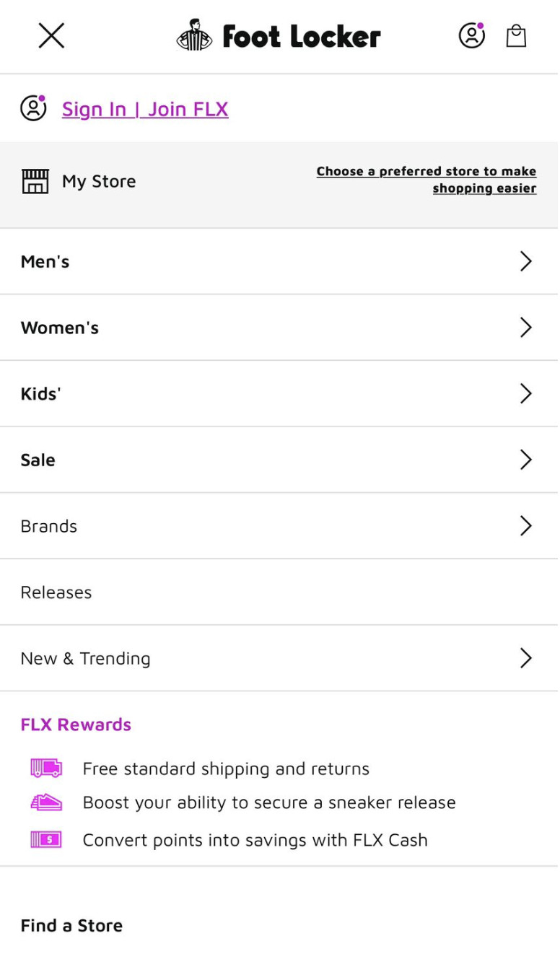The height and width of the screenshot is (954, 560).
Task: Expand the Women's category chevron
Action: click(526, 328)
